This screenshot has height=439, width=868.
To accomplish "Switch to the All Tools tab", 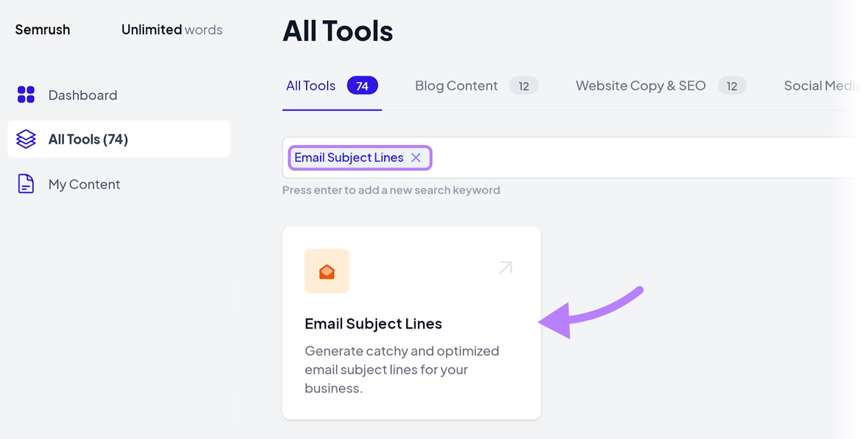I will [310, 85].
